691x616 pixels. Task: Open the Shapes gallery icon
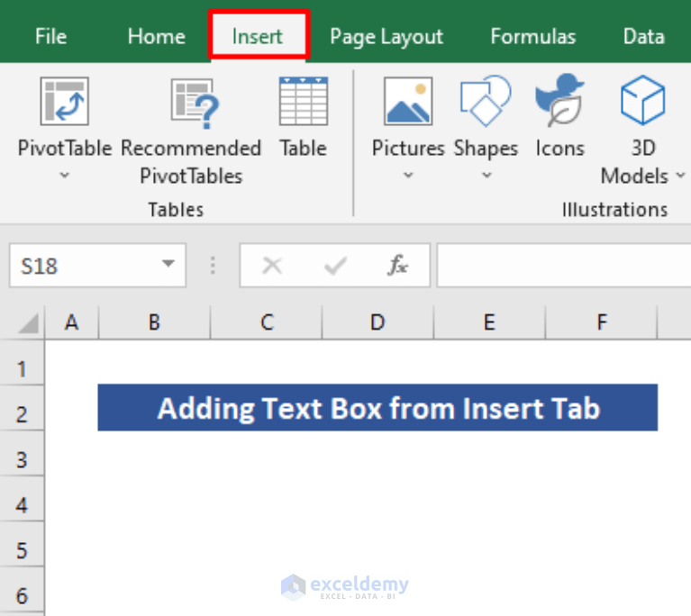click(486, 101)
